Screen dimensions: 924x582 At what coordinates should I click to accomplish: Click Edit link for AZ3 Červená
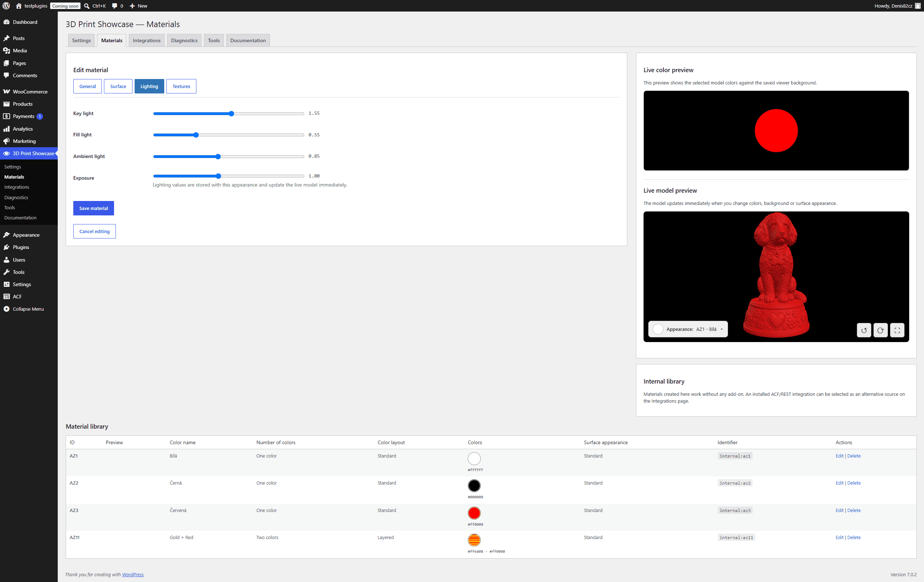839,510
